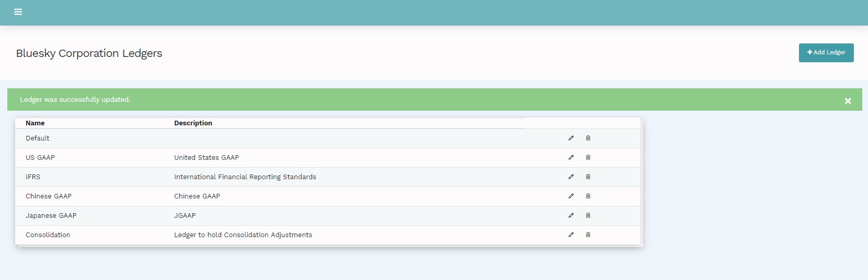The width and height of the screenshot is (868, 280).
Task: Edit the US GAAP ledger
Action: tap(571, 158)
